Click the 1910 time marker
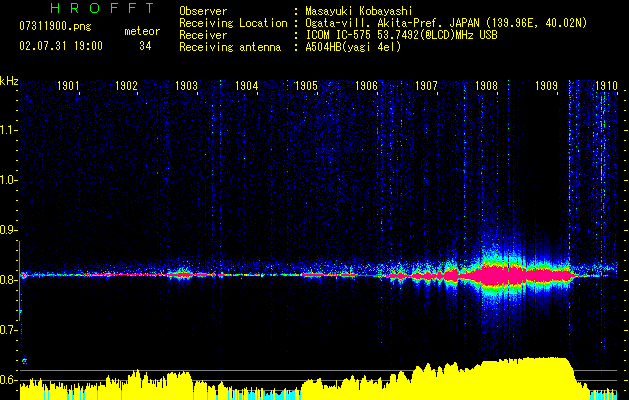This screenshot has height=400, width=629. point(606,85)
